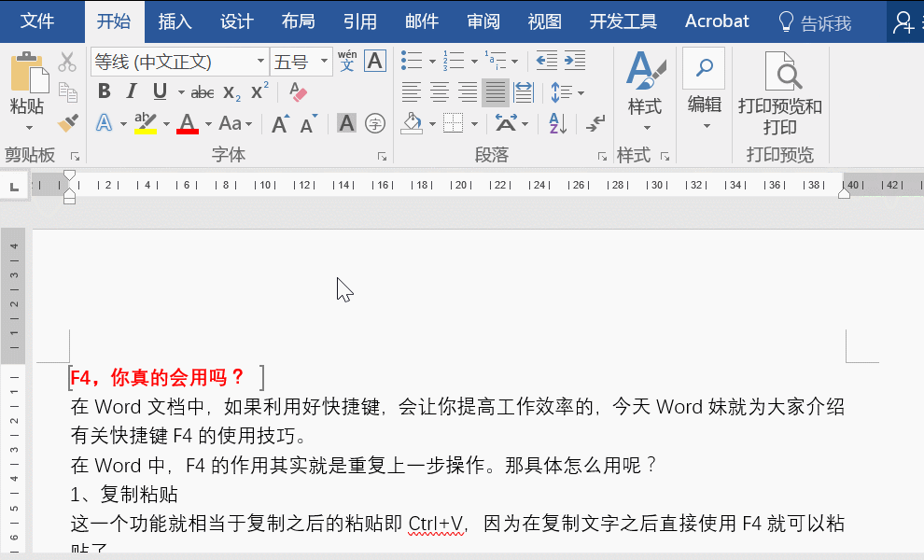The height and width of the screenshot is (560, 924).
Task: Open Font dialog launcher
Action: pos(383,157)
